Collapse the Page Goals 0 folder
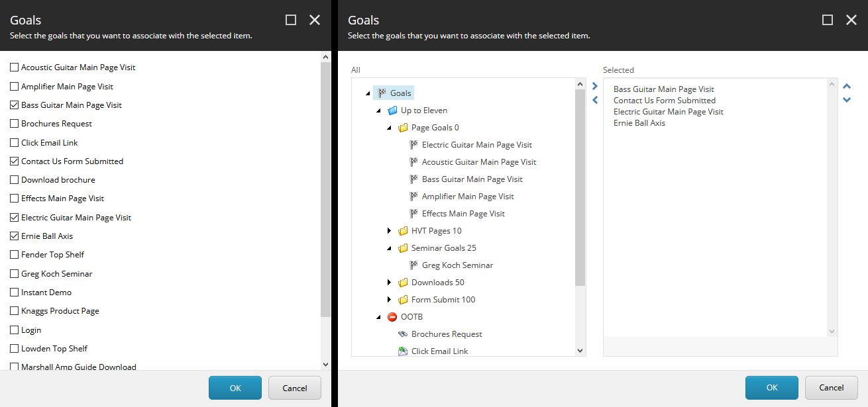Viewport: 868px width, 407px height. [389, 128]
